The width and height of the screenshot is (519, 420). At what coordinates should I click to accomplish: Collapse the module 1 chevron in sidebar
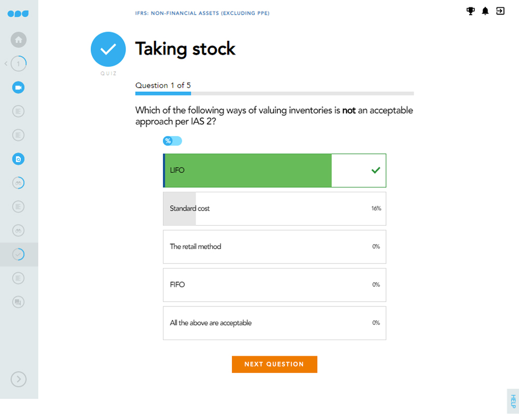tap(6, 64)
